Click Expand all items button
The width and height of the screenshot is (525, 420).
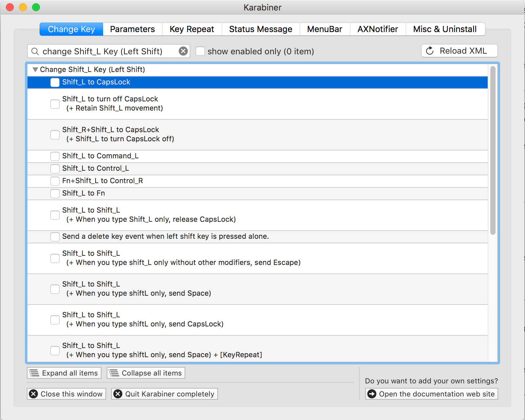64,373
